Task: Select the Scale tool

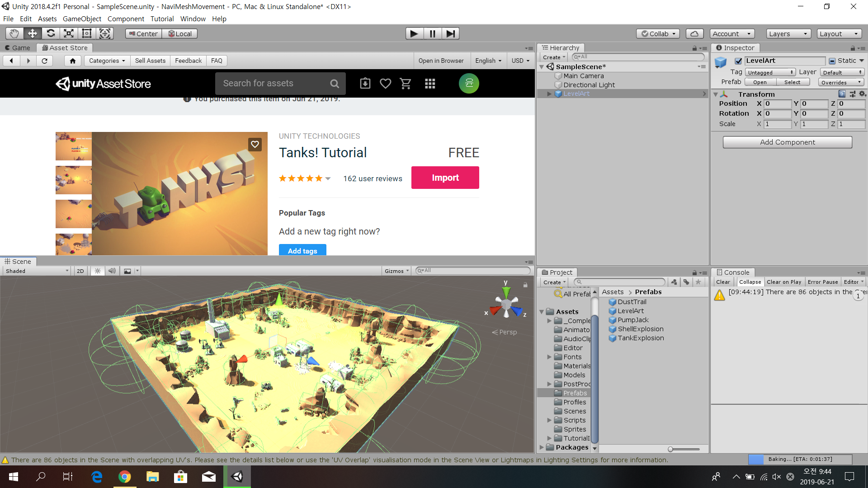Action: pos(69,33)
